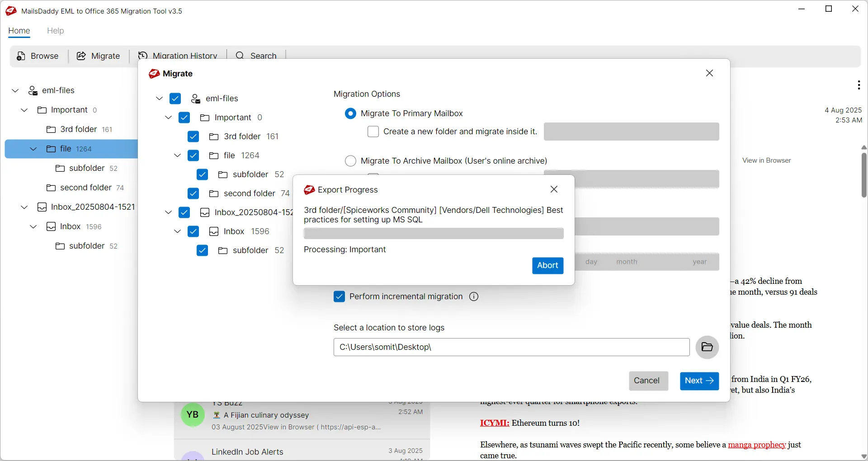
Task: Click the export progress bar
Action: point(434,234)
